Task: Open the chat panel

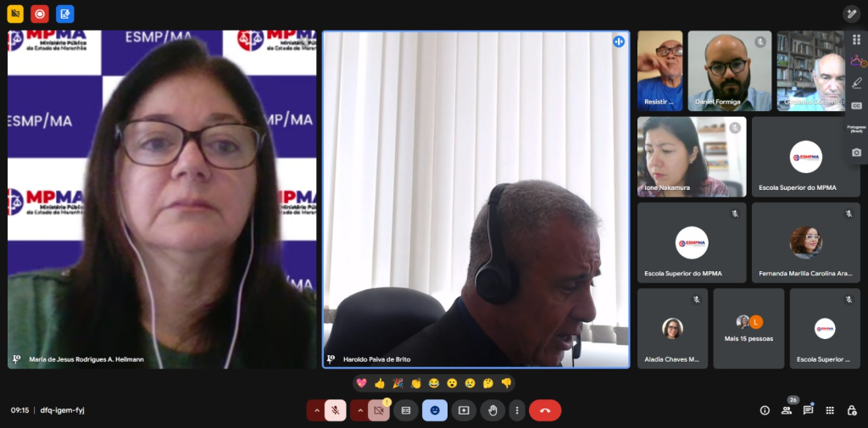Action: (809, 410)
